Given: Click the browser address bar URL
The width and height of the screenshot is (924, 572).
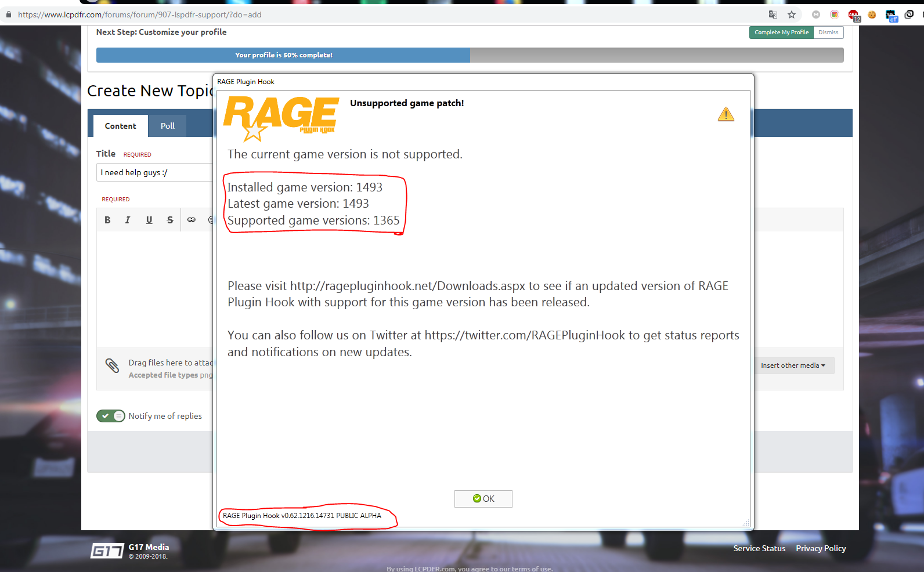Looking at the screenshot, I should pos(140,15).
